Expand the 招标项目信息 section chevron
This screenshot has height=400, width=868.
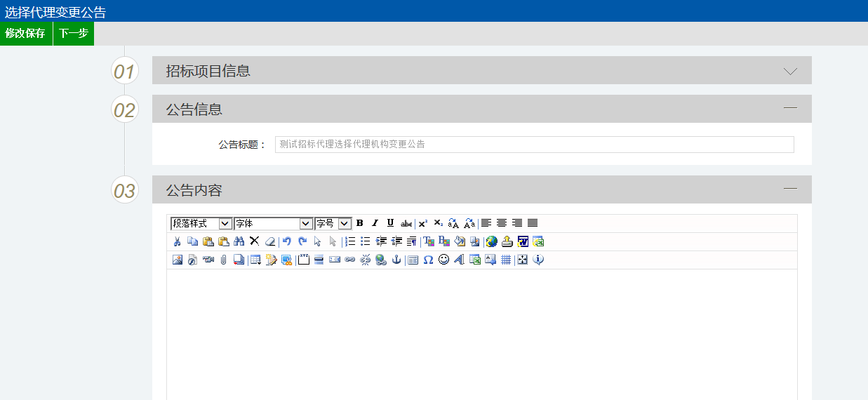click(791, 71)
